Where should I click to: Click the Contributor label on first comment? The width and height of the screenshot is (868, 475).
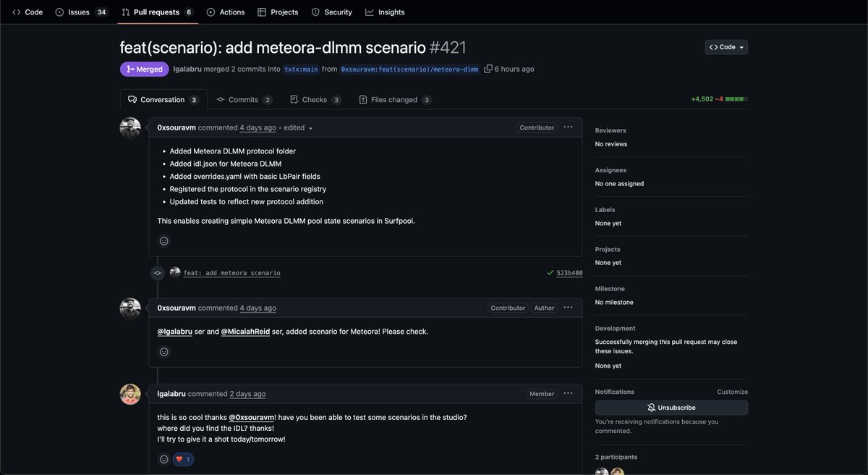click(537, 127)
